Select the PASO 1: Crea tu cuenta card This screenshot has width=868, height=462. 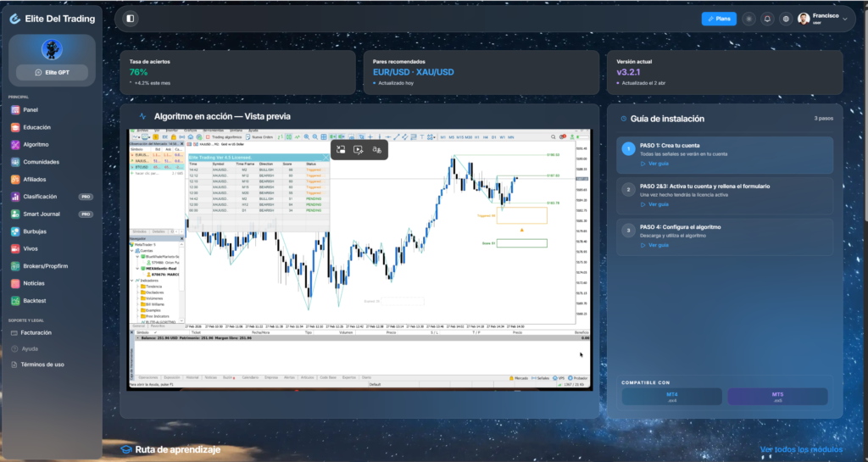[725, 155]
